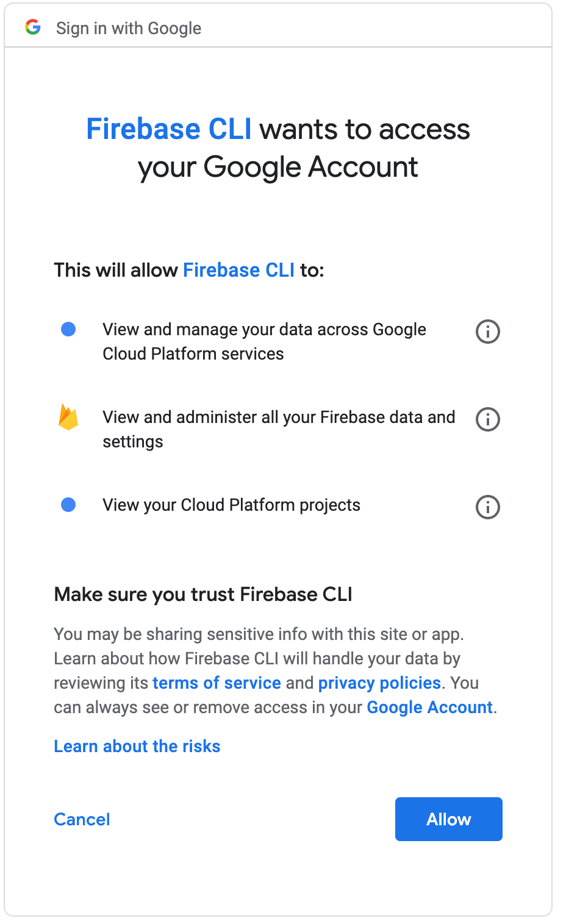Click the Google G logo
Screen dimensions: 566x924
[x=34, y=27]
